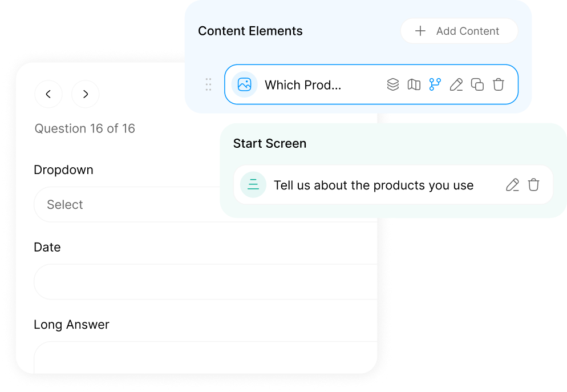The width and height of the screenshot is (567, 392).
Task: Duplicate the Which Prod content element
Action: (x=477, y=84)
